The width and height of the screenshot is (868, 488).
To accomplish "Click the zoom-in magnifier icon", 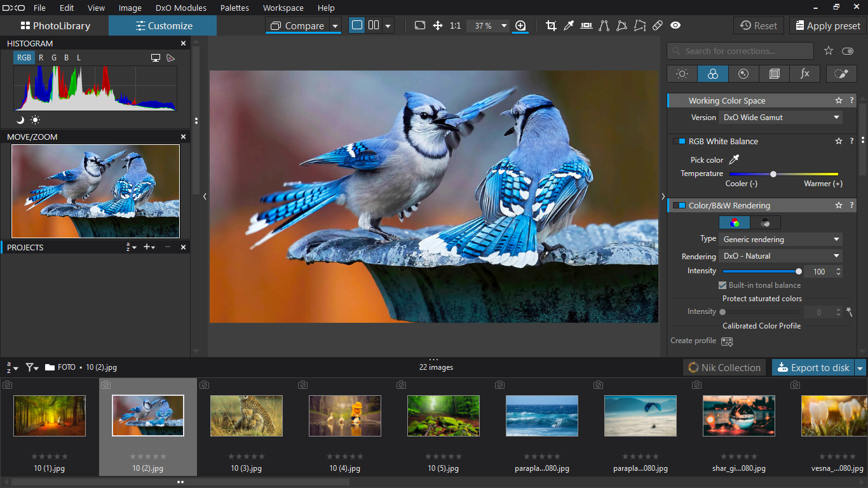I will (x=520, y=25).
